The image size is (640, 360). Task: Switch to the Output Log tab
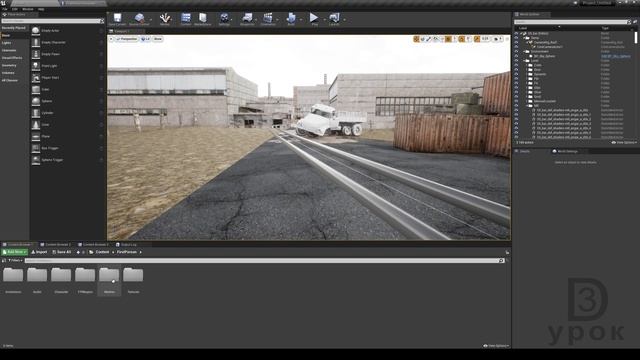point(127,245)
